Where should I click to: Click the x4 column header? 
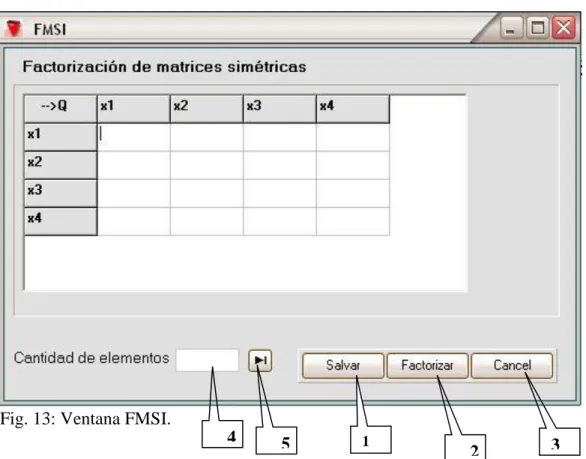pyautogui.click(x=353, y=109)
